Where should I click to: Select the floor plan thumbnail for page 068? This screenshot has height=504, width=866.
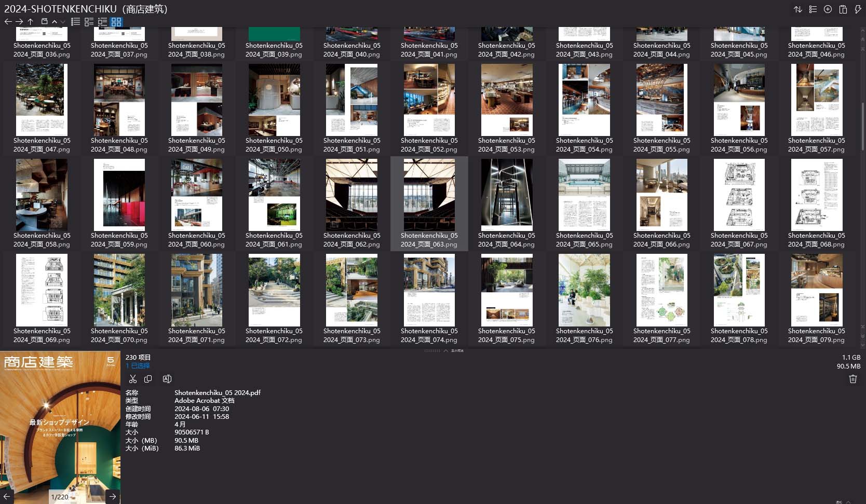click(817, 195)
